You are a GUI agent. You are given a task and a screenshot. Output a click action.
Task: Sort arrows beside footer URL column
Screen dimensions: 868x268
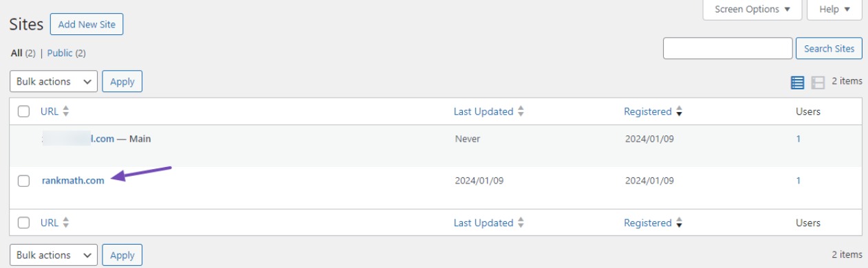66,223
